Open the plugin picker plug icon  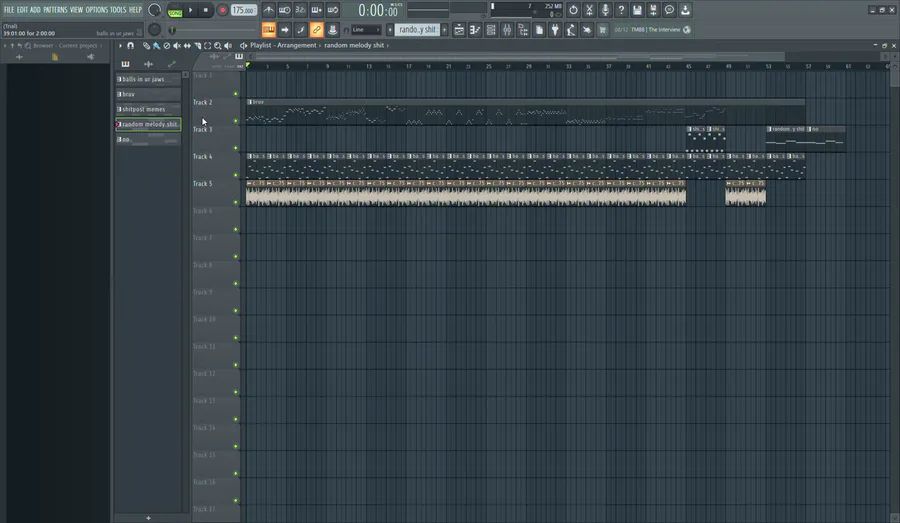pos(555,30)
